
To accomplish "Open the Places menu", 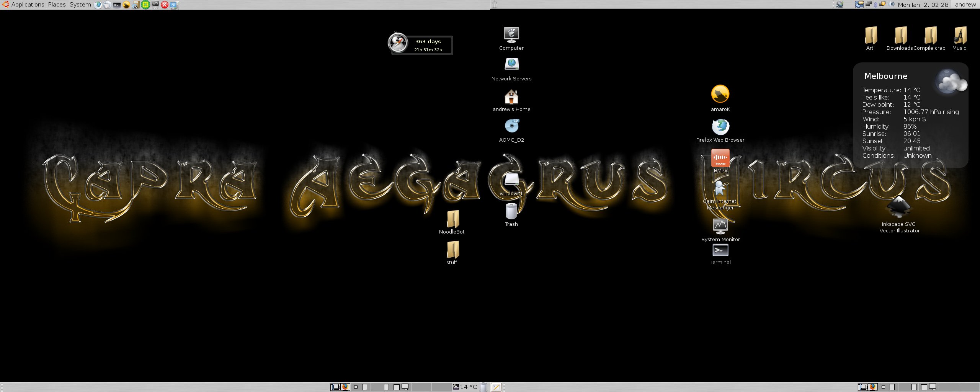I will pos(57,5).
